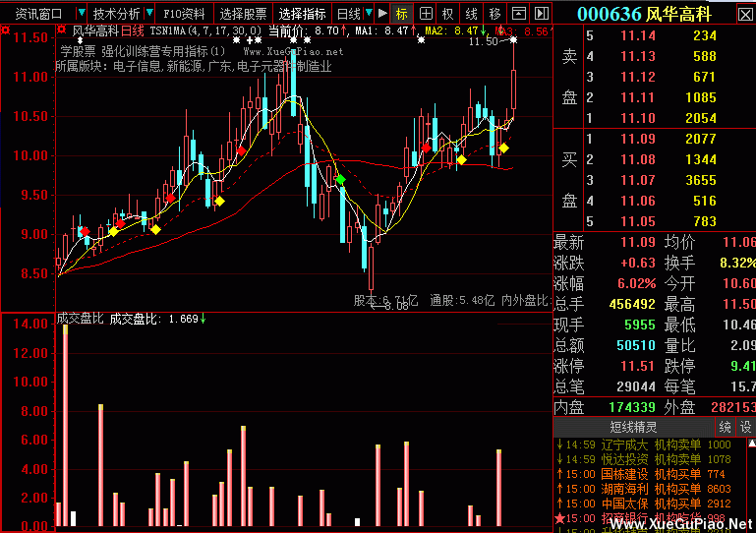The image size is (756, 533).
Task: Click buy level 1 price 11.09
Action: pos(638,139)
